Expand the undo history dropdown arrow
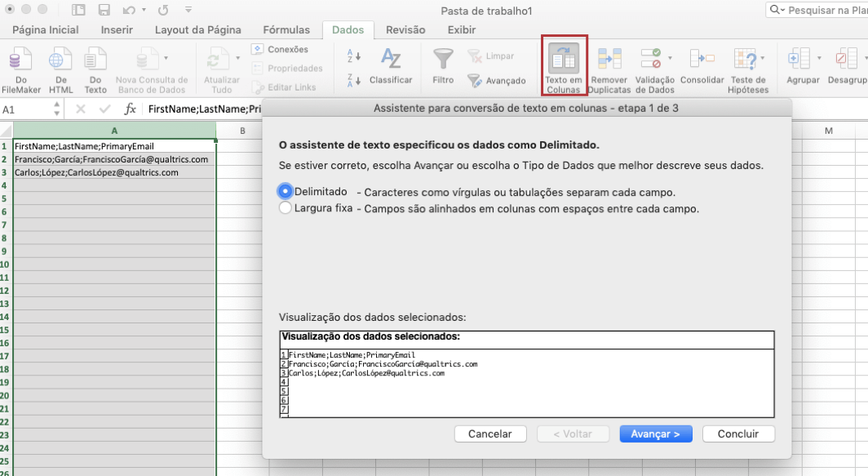The height and width of the screenshot is (476, 868). [144, 10]
